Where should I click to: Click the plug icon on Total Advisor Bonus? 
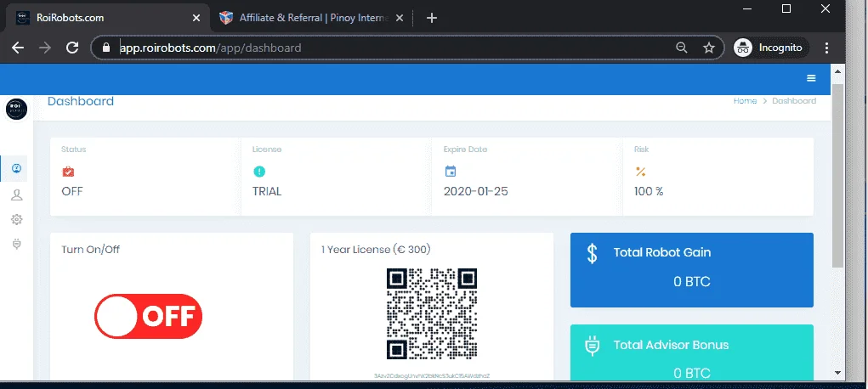tap(592, 346)
